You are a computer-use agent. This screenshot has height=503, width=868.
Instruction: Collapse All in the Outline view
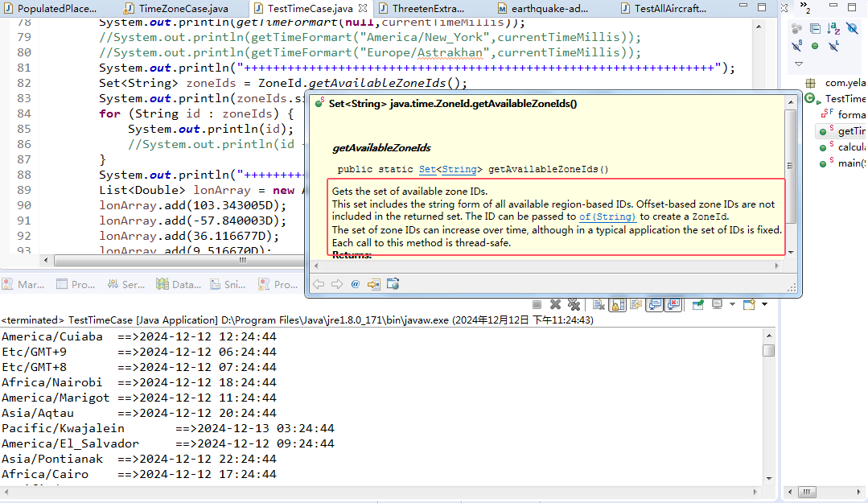tap(815, 28)
